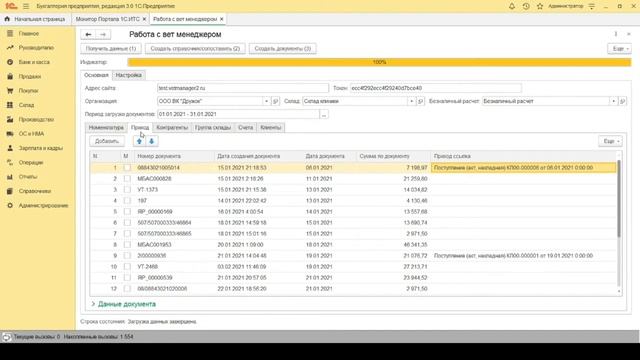Open service settings lines icon
The width and height of the screenshot is (640, 360).
coord(591,6)
